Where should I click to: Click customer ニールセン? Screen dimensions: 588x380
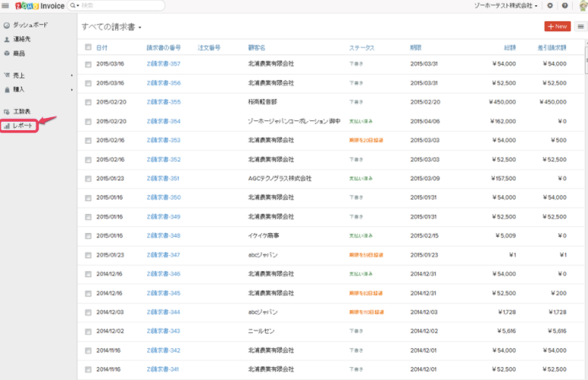(x=261, y=331)
